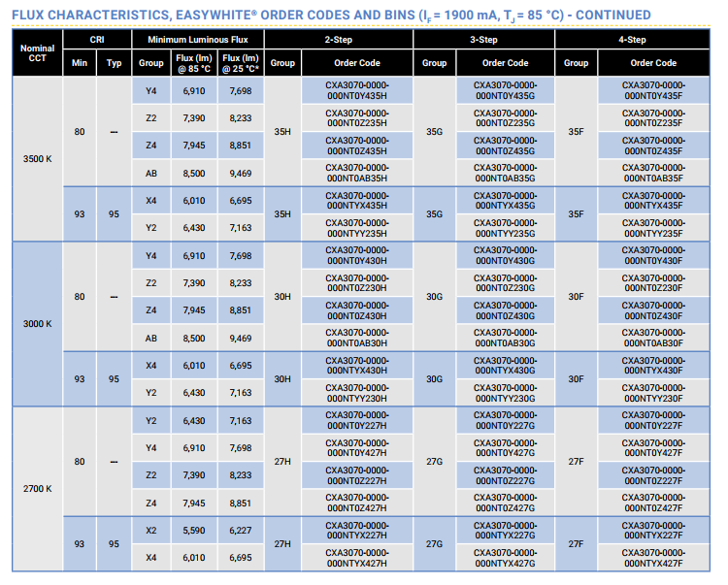Click the Flux Characteristics EasyWhite page heading
Image resolution: width=728 pixels, height=585 pixels.
[331, 16]
